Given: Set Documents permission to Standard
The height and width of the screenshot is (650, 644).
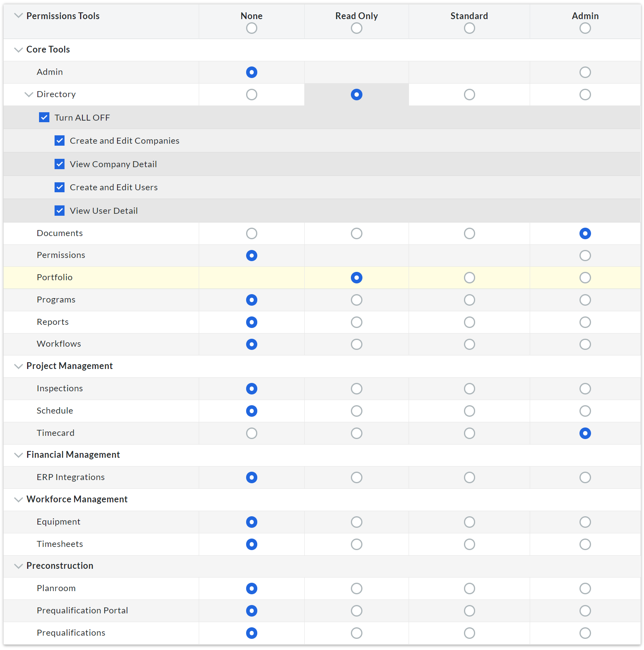Looking at the screenshot, I should (x=469, y=233).
